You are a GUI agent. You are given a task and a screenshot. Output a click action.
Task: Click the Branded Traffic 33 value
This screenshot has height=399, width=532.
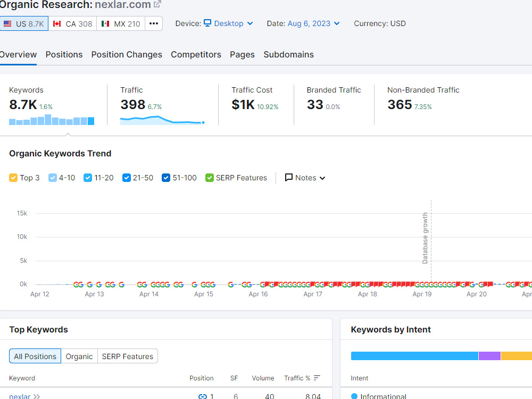pyautogui.click(x=315, y=104)
